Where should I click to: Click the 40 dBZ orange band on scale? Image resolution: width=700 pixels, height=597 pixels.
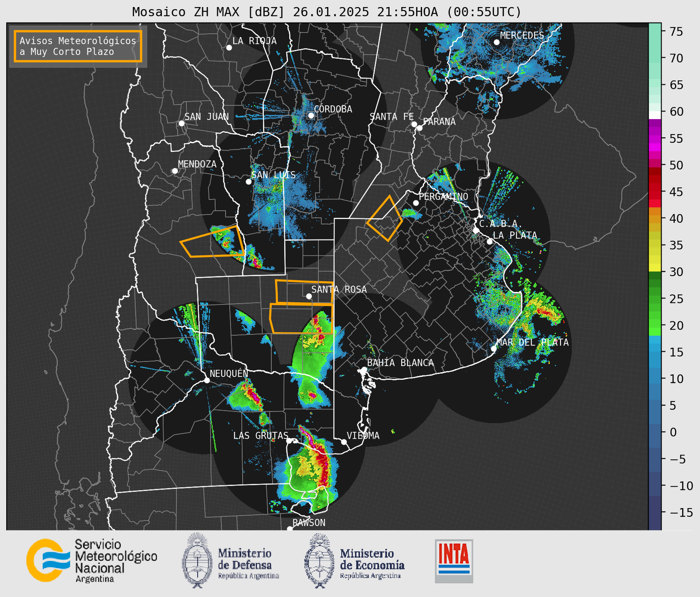[654, 219]
